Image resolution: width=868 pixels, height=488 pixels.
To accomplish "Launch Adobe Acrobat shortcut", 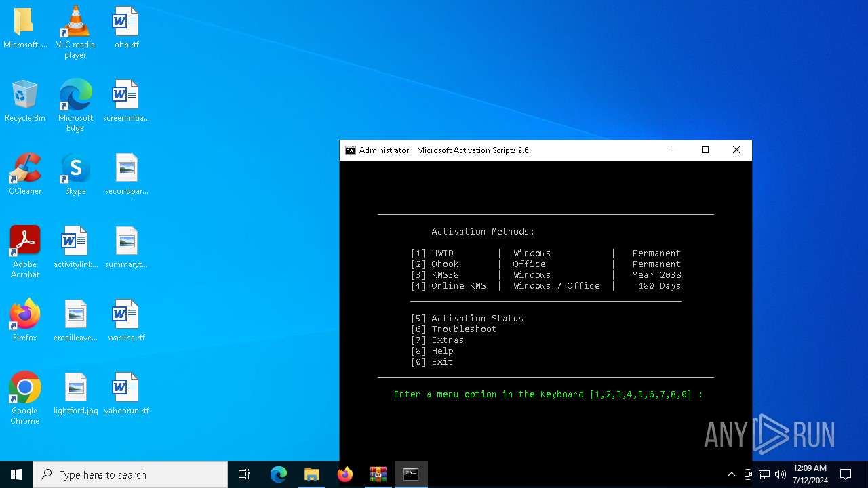I will click(24, 251).
